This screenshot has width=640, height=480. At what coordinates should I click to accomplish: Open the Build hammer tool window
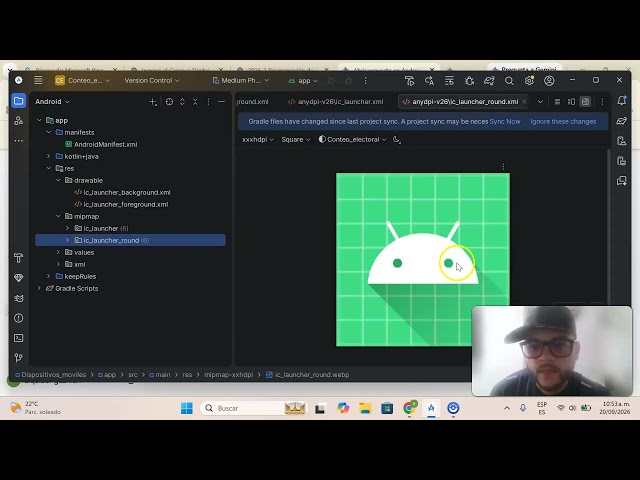coord(18,258)
